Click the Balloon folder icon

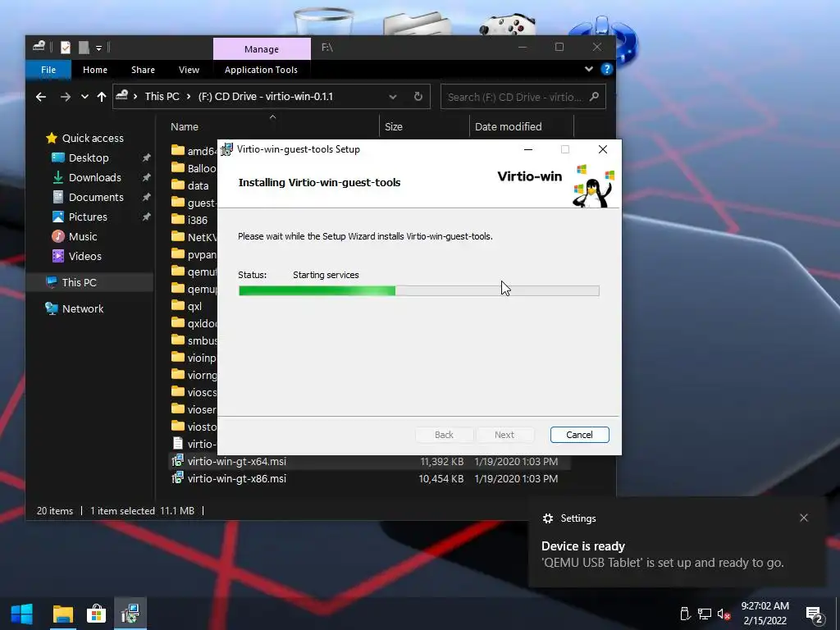pos(178,167)
